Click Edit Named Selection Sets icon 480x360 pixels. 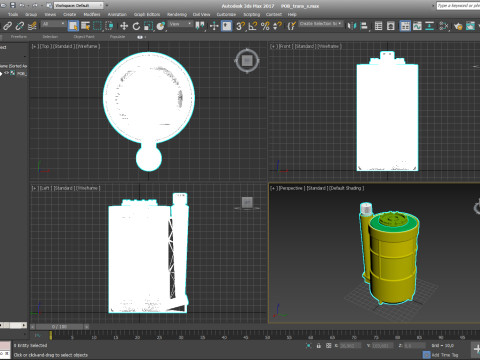(x=291, y=26)
